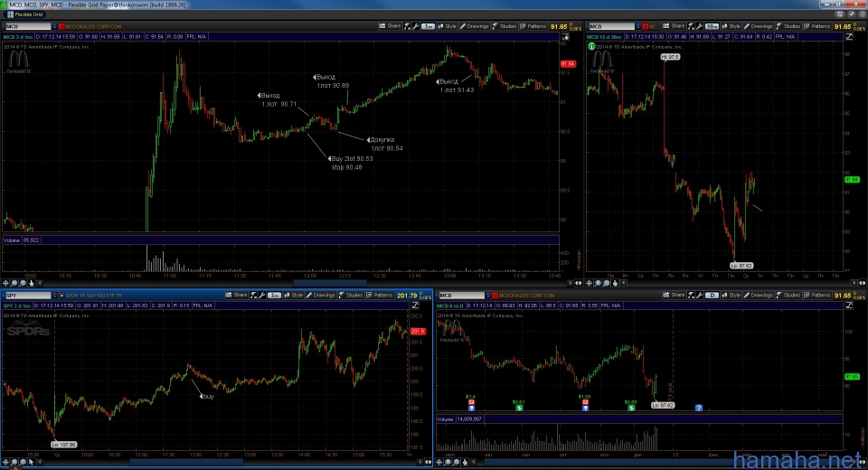Open Drawings in the MCD 30m chart
The image size is (868, 470).
(x=758, y=26)
